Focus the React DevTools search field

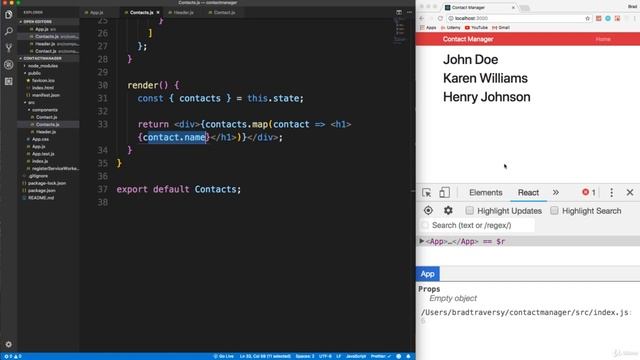coord(478,225)
